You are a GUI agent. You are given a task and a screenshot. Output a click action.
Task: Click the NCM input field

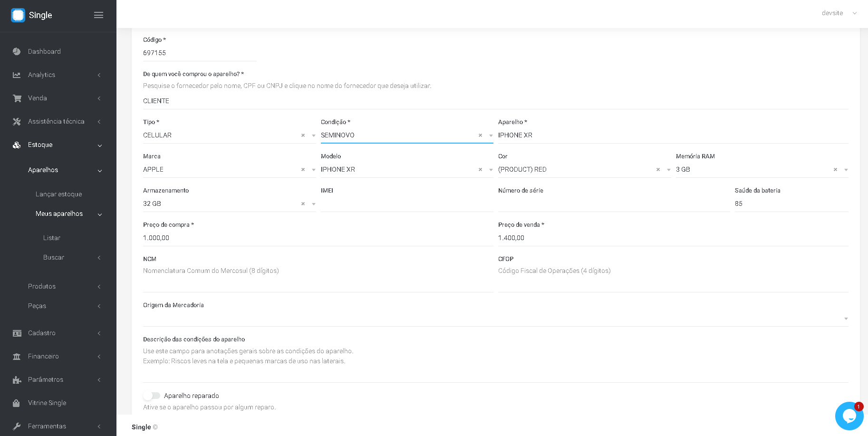pyautogui.click(x=318, y=284)
